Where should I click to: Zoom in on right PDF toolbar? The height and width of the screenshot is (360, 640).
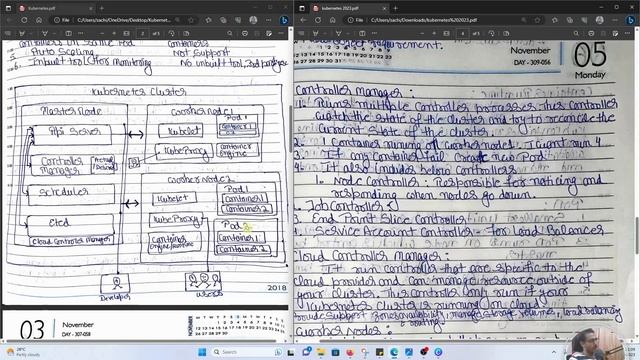coord(434,33)
